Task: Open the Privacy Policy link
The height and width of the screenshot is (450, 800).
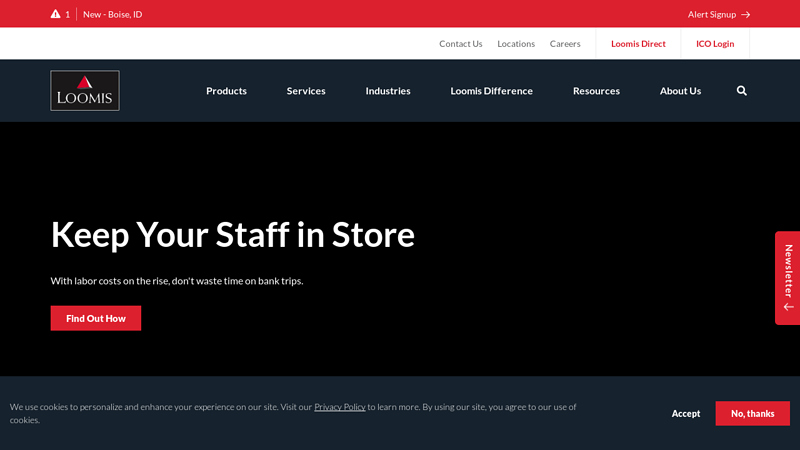Action: (340, 407)
